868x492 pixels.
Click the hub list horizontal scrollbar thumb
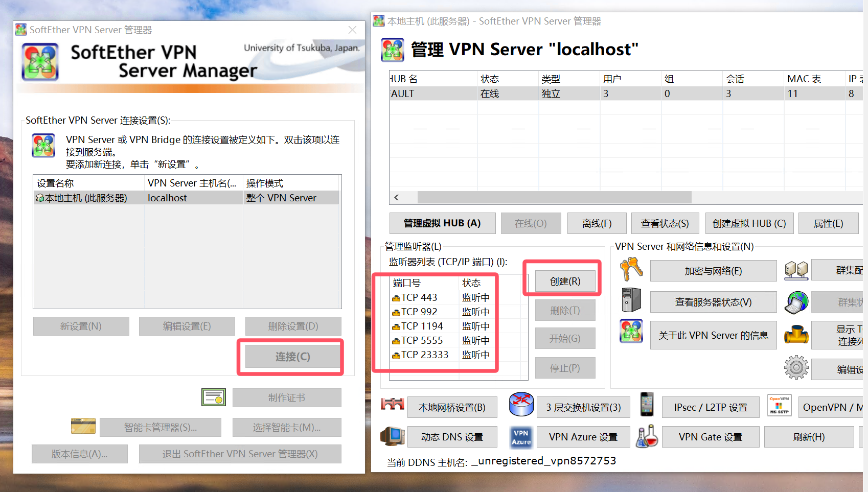tap(555, 197)
